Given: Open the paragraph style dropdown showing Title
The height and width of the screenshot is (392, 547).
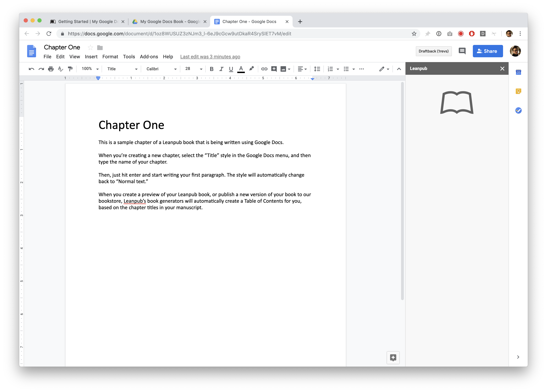Looking at the screenshot, I should point(122,69).
